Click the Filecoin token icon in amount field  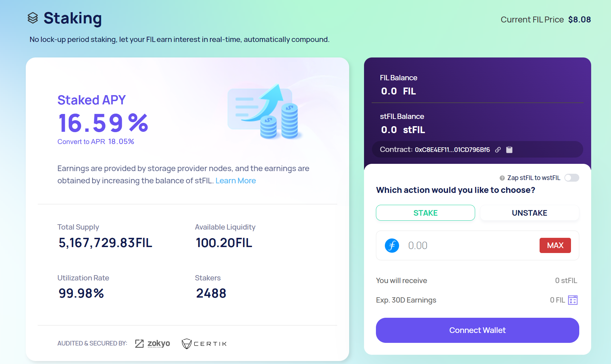click(x=392, y=245)
